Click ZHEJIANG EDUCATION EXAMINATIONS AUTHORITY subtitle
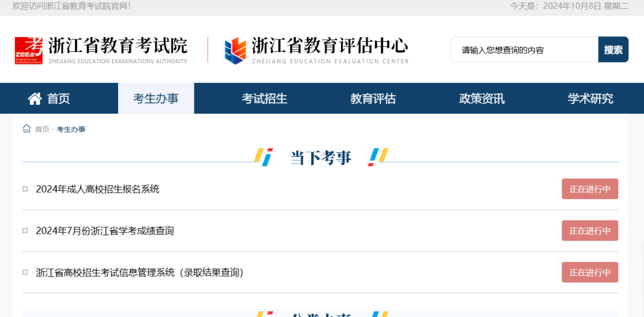644x317 pixels. (x=118, y=61)
